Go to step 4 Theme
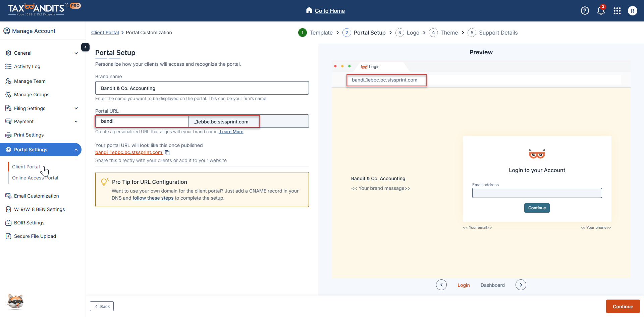This screenshot has width=644, height=317. pos(443,33)
